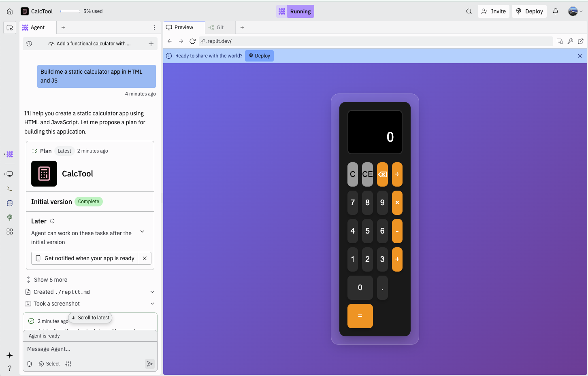Click the Select element picker

[49, 364]
